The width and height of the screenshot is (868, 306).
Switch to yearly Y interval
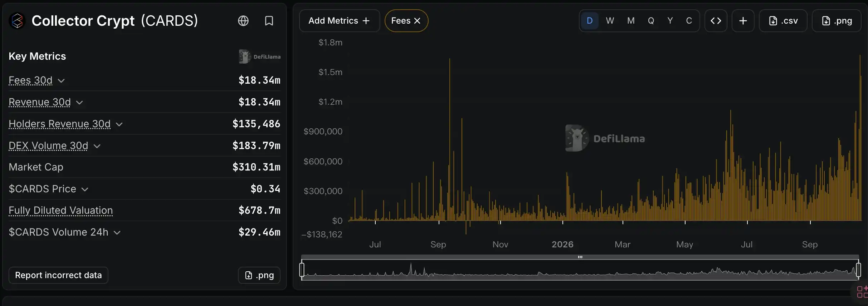(x=670, y=21)
